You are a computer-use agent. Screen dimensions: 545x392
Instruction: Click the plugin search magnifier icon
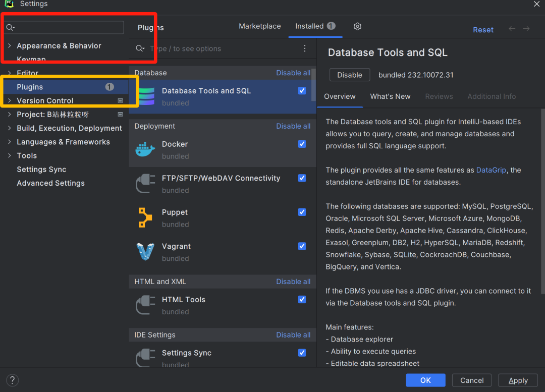140,48
